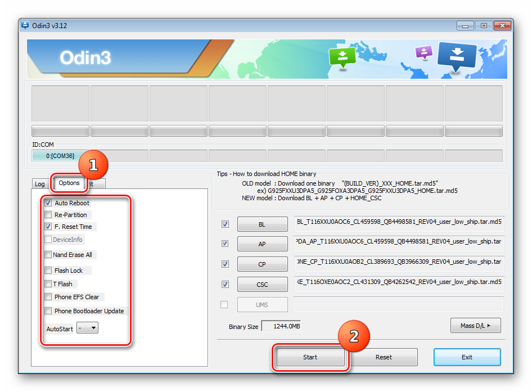This screenshot has height=392, width=532.
Task: Select the 0:[COM36] port slot
Action: coord(60,156)
